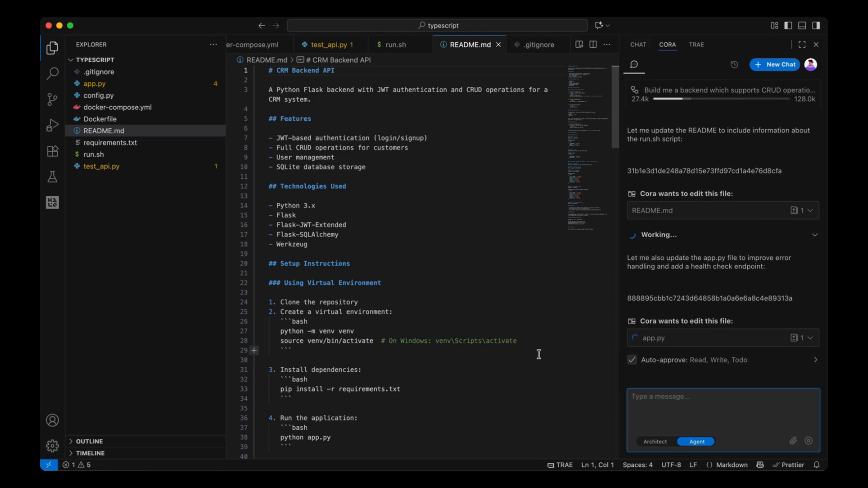Toggle the Auto-approve Read, Write, Todo checkbox

click(632, 360)
